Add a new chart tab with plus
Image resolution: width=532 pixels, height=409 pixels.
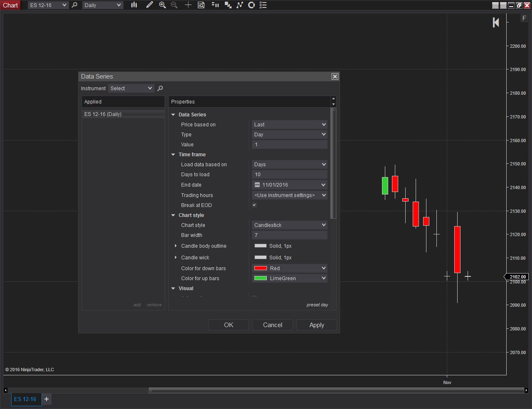[47, 399]
